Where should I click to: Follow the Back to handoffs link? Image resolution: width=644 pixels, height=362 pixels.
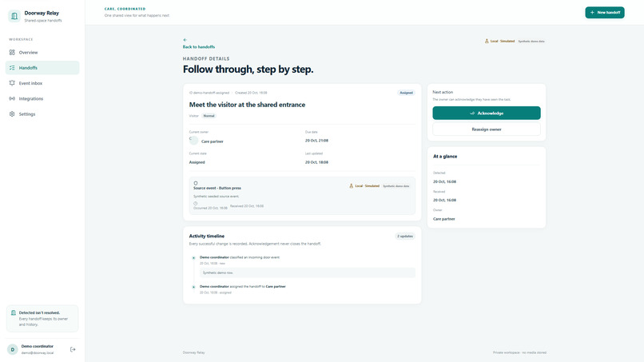(x=199, y=47)
